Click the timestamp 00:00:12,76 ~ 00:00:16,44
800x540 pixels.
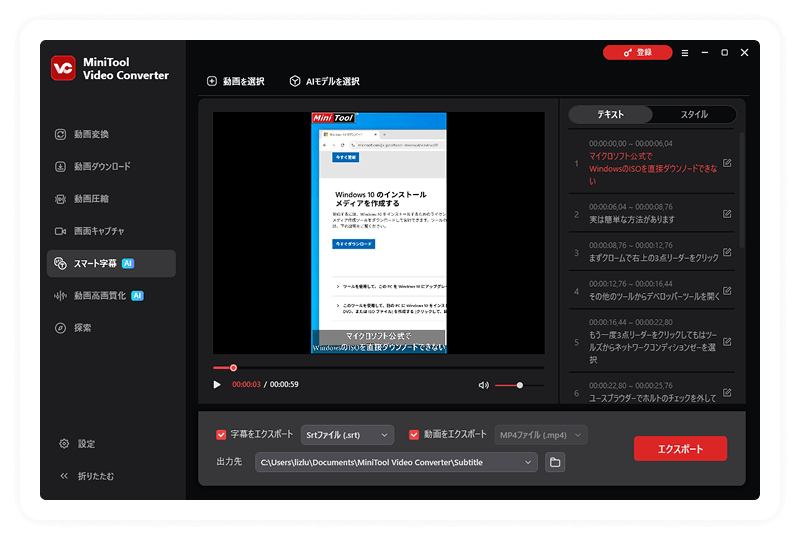click(631, 284)
